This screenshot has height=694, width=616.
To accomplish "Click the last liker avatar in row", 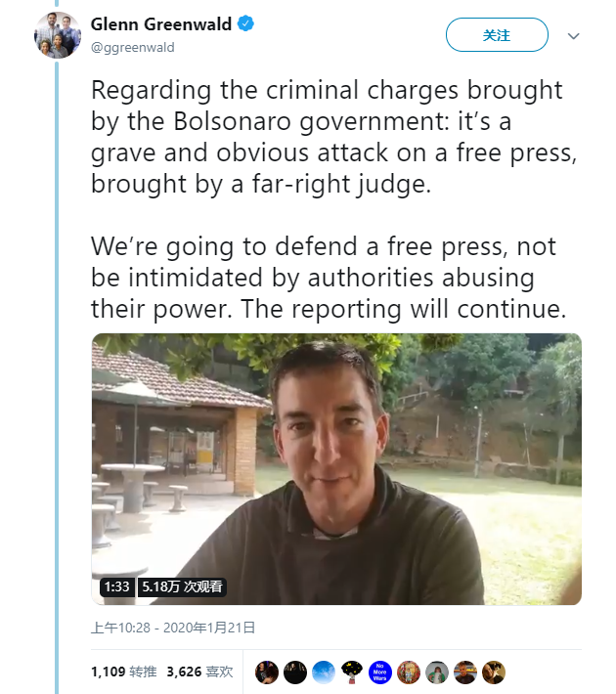I will [494, 672].
